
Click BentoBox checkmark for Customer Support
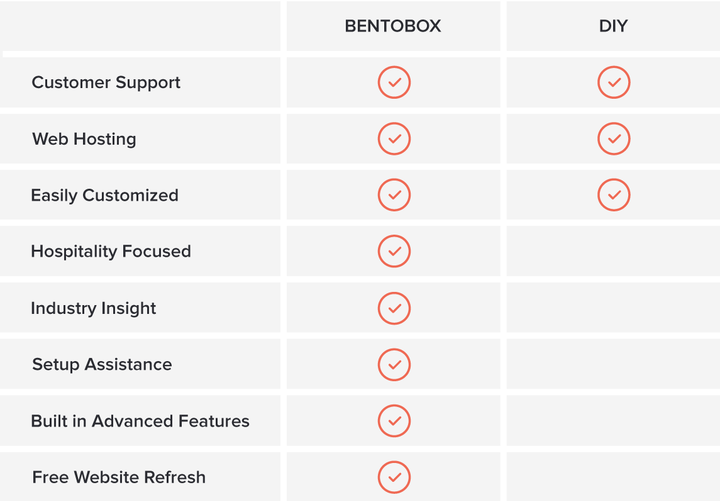point(394,82)
